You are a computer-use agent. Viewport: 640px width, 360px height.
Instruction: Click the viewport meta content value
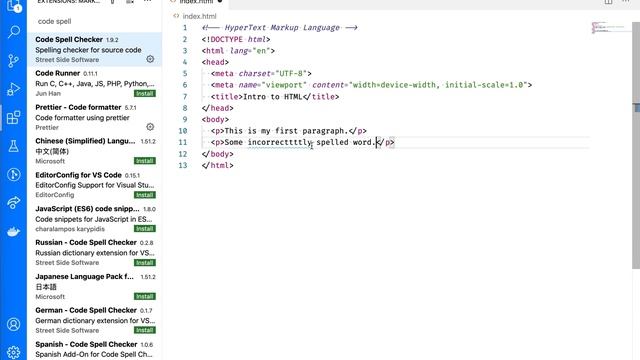tap(438, 85)
